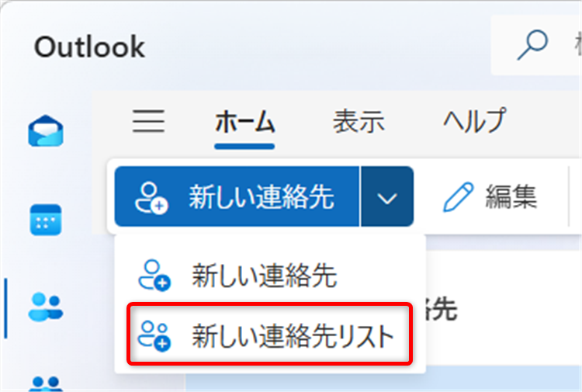Open the Calendar icon in sidebar

46,220
